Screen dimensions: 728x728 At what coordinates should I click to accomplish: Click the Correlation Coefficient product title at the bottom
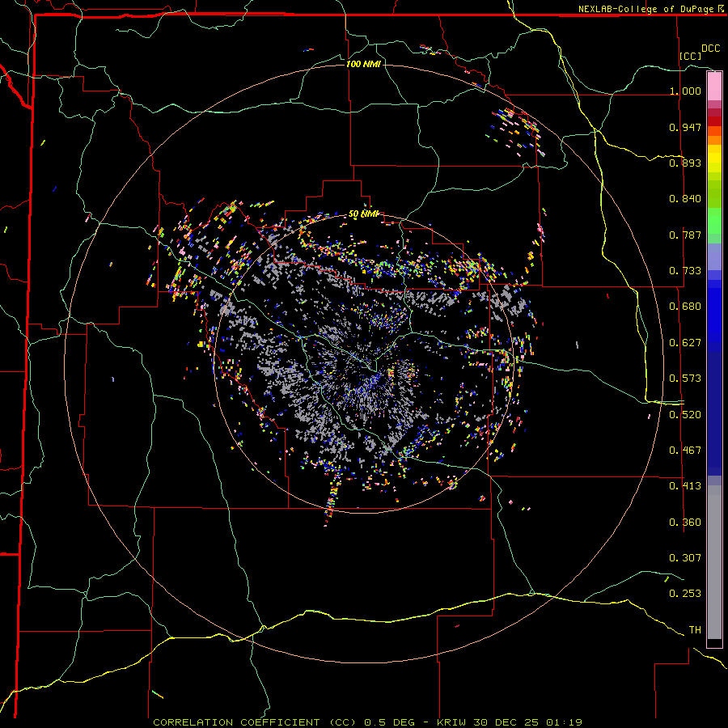point(255,722)
